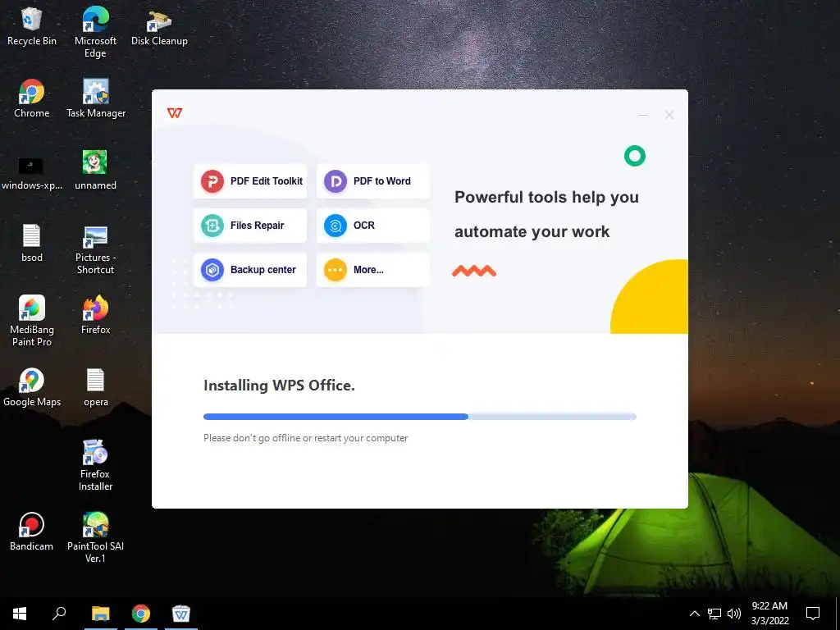
Task: Click the WPS installer taskbar icon
Action: click(181, 614)
